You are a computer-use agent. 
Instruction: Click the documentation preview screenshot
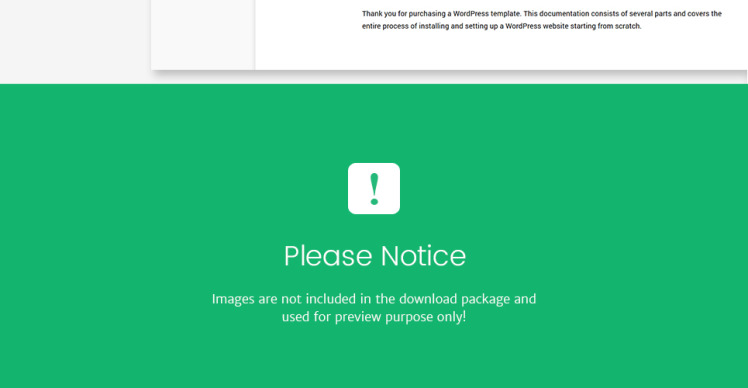tap(449, 35)
